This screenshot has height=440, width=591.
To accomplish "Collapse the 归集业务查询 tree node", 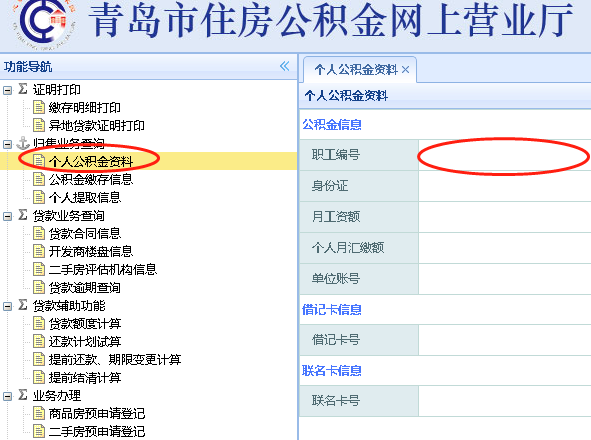I will pos(7,144).
